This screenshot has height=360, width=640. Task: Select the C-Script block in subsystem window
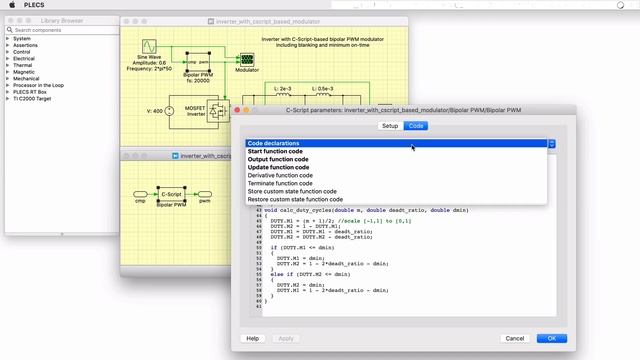click(x=171, y=194)
